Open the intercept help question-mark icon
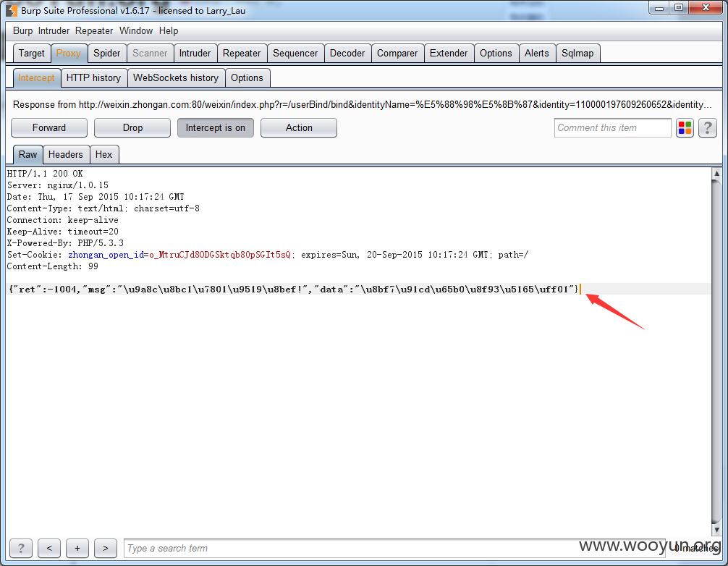The image size is (728, 566). 708,127
